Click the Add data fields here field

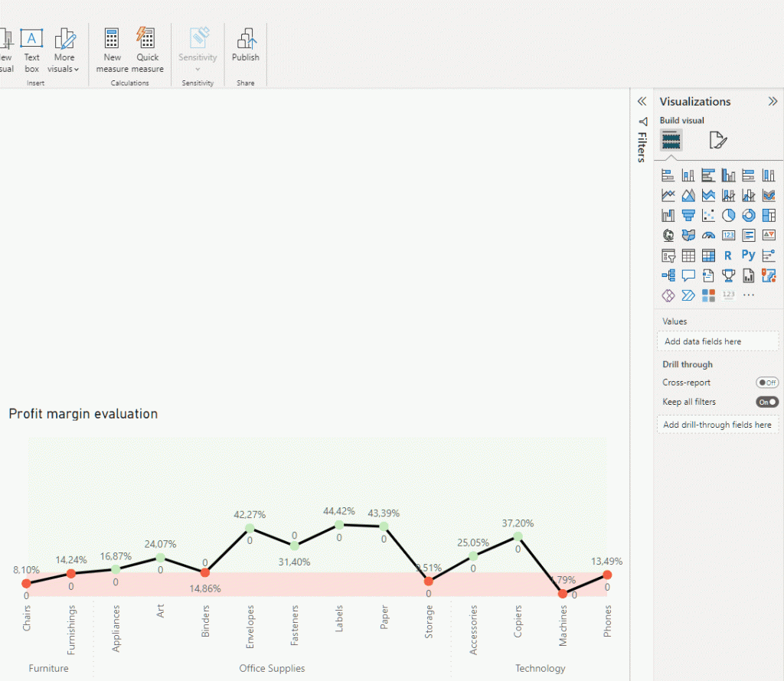(717, 341)
